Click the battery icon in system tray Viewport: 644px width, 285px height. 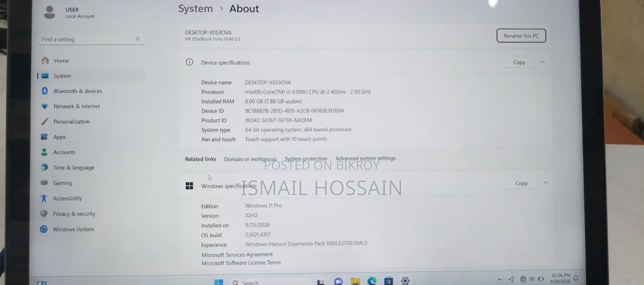pos(541,279)
